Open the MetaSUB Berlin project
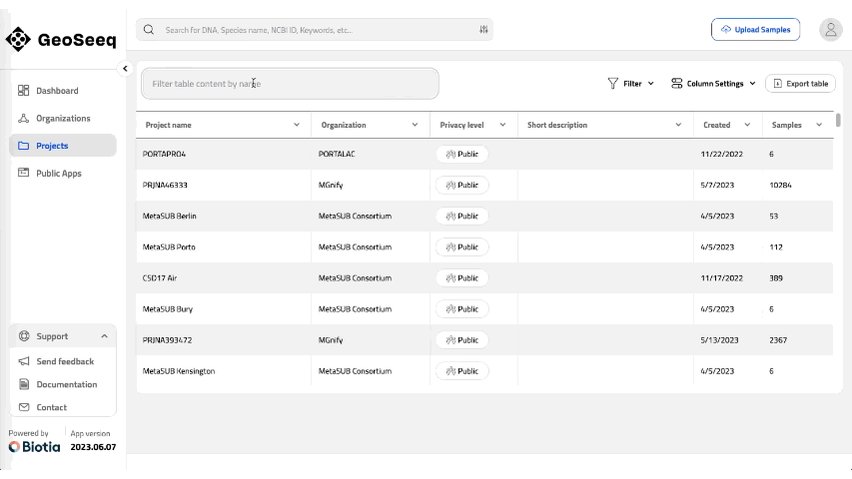Image resolution: width=852 pixels, height=479 pixels. point(169,216)
